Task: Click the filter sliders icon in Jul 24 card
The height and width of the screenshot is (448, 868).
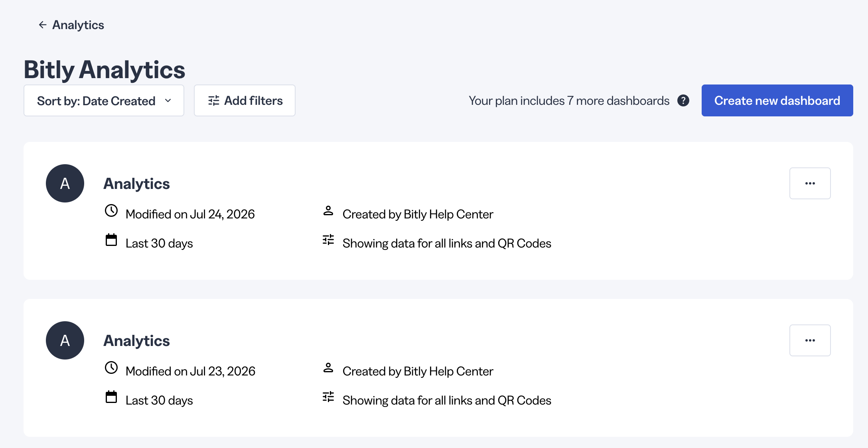Action: click(x=328, y=240)
